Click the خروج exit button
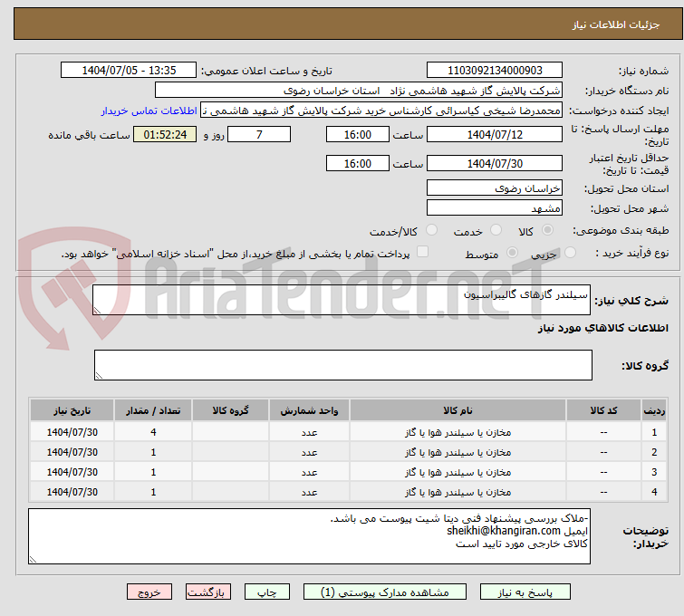Viewport: 684px width, 616px height. tap(149, 592)
